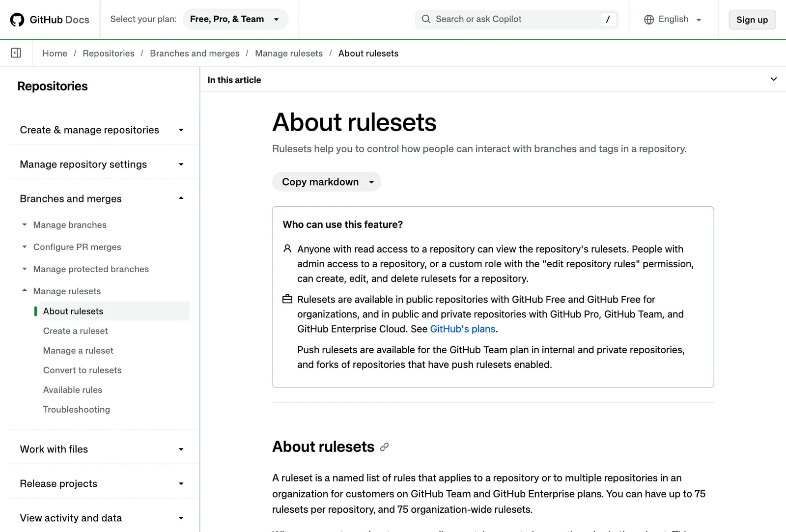Toggle the sidebar collapse icon
The image size is (786, 532).
(16, 53)
